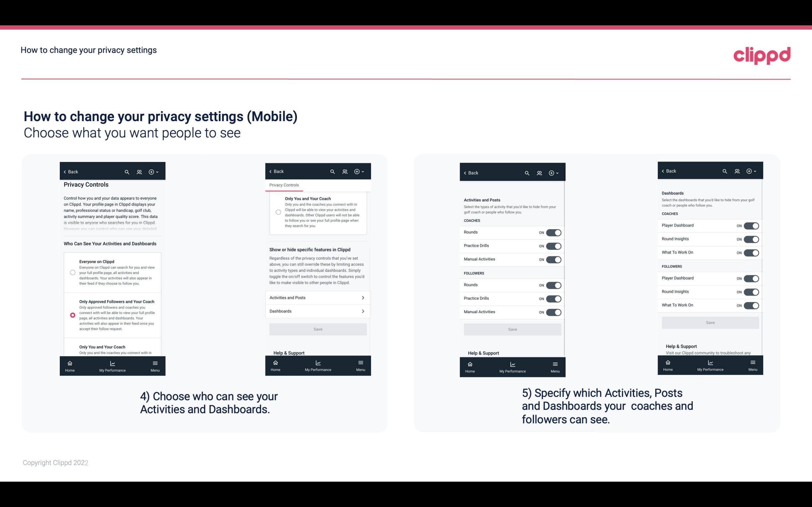Click the Back chevron icon top left
This screenshot has width=812, height=507.
65,171
